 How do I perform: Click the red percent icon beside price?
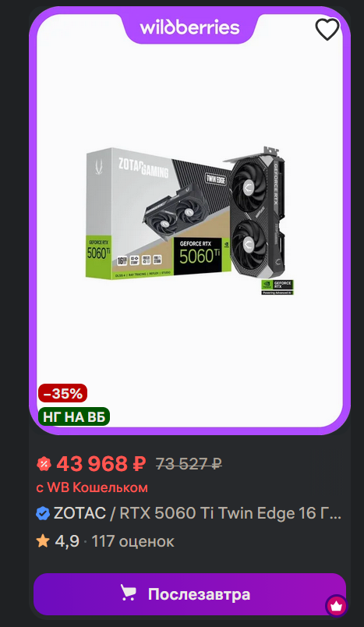(44, 464)
